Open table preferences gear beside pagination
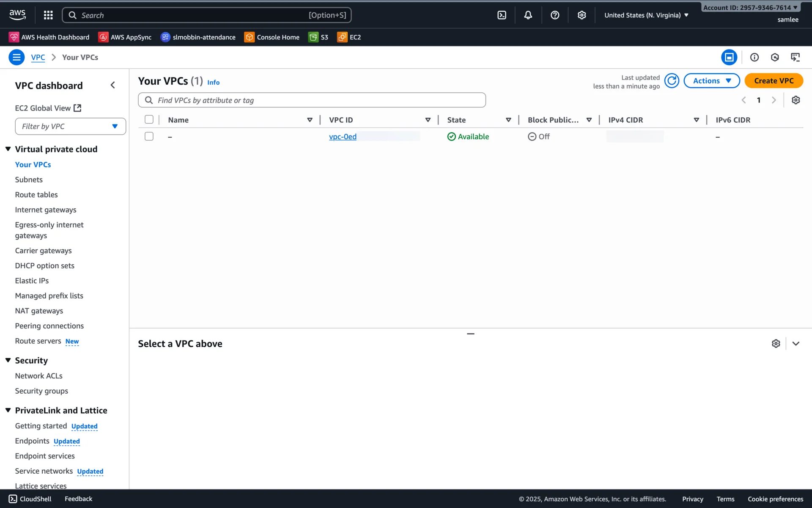This screenshot has width=812, height=508. (796, 100)
